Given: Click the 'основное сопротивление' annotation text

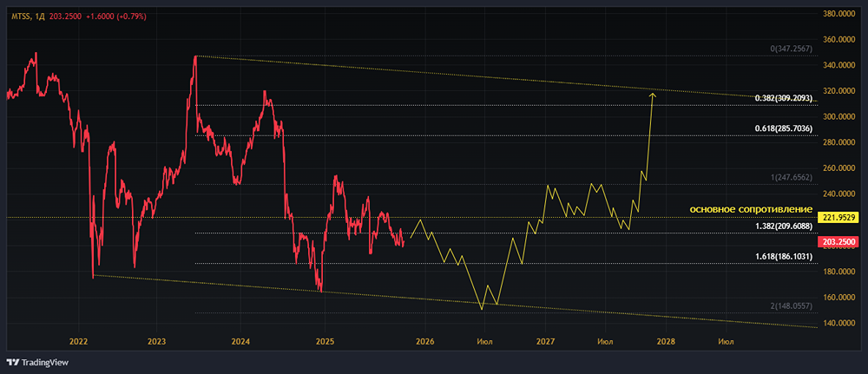Looking at the screenshot, I should [750, 210].
